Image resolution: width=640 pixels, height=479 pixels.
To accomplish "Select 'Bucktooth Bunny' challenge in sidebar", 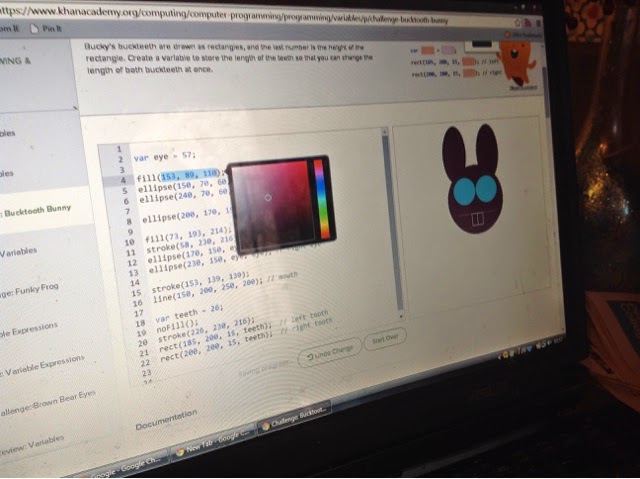I will click(38, 211).
